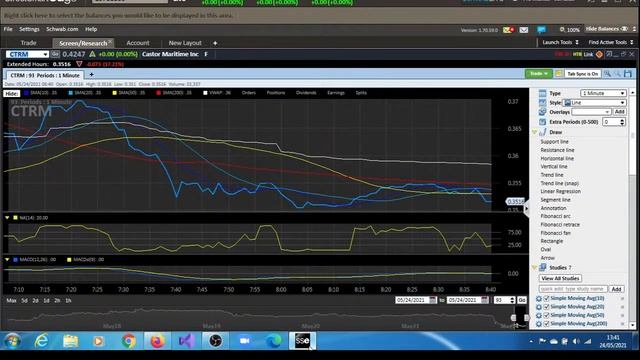The width and height of the screenshot is (640, 360).
Task: Open the alerts envelope with red dot
Action: 509,30
